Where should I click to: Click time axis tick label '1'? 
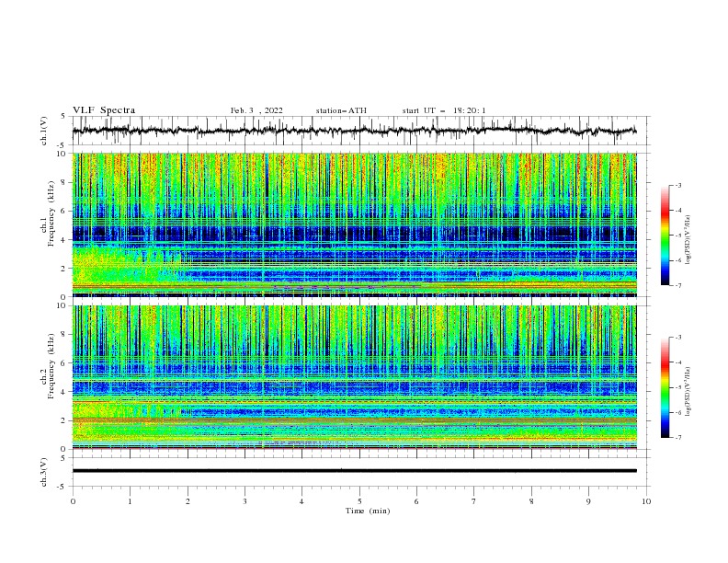click(130, 501)
